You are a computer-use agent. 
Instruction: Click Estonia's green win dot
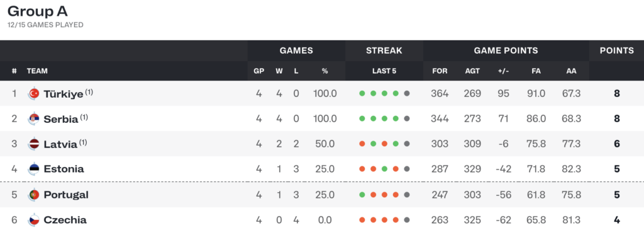coord(384,169)
